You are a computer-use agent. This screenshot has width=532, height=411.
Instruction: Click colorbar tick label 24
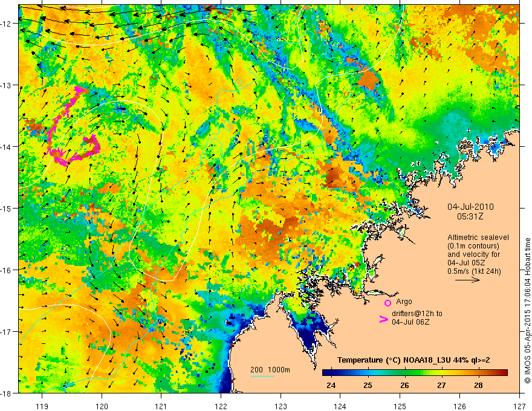(x=331, y=385)
